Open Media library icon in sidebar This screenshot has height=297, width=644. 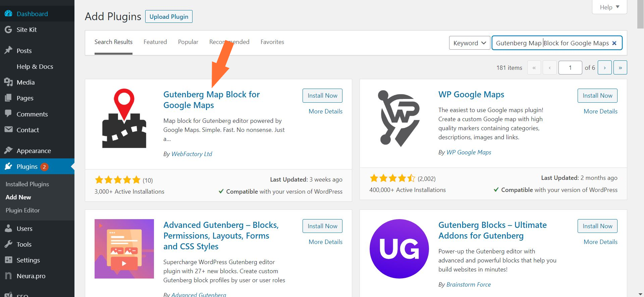[x=8, y=82]
